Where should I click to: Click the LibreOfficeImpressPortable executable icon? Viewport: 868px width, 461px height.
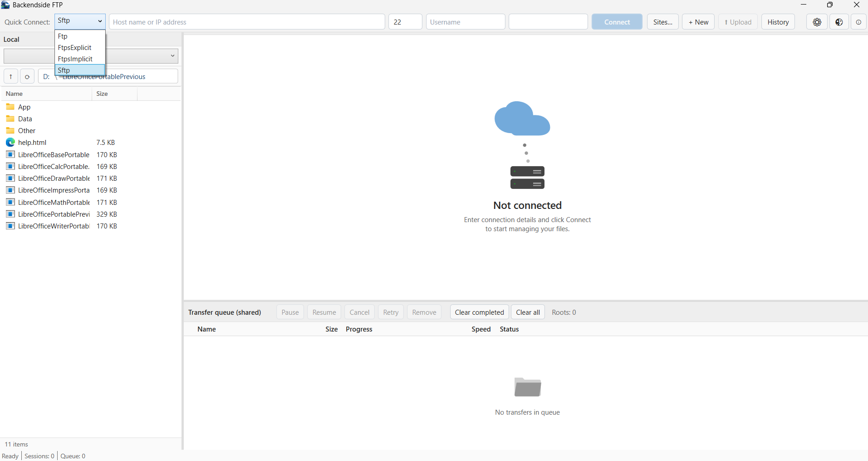click(x=10, y=190)
